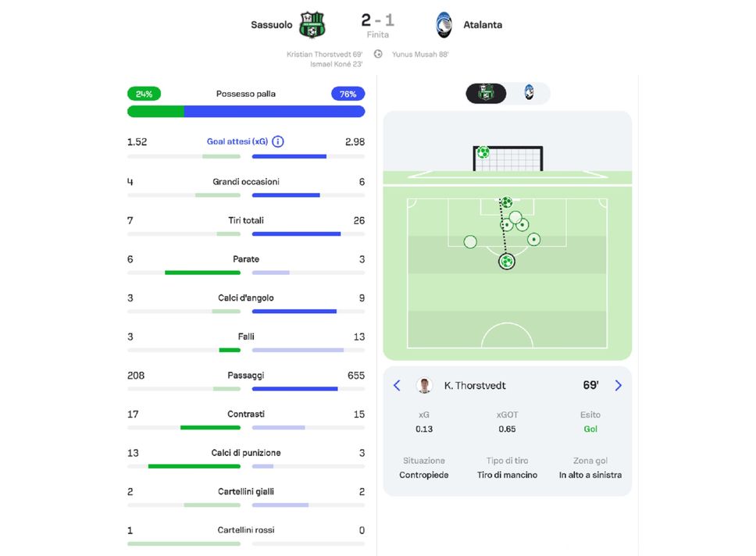Image resolution: width=756 pixels, height=556 pixels.
Task: Click K. Thorstvedt's player avatar
Action: [x=424, y=386]
